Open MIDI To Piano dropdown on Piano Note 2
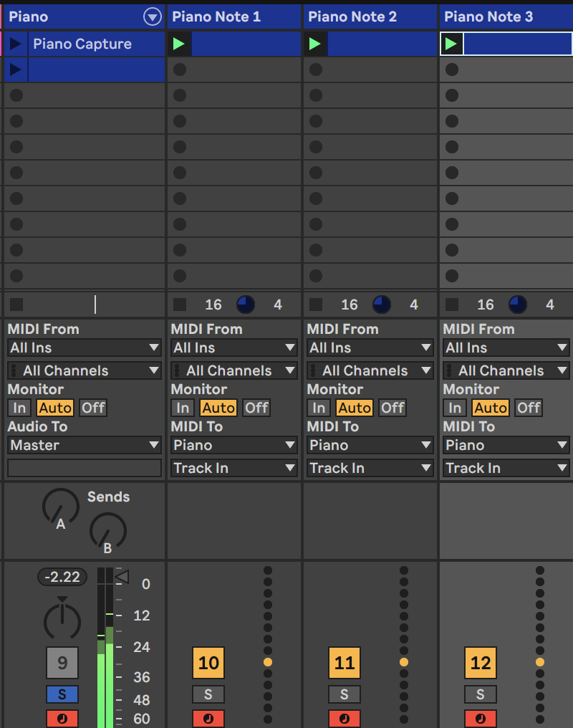The height and width of the screenshot is (728, 573). pyautogui.click(x=370, y=445)
